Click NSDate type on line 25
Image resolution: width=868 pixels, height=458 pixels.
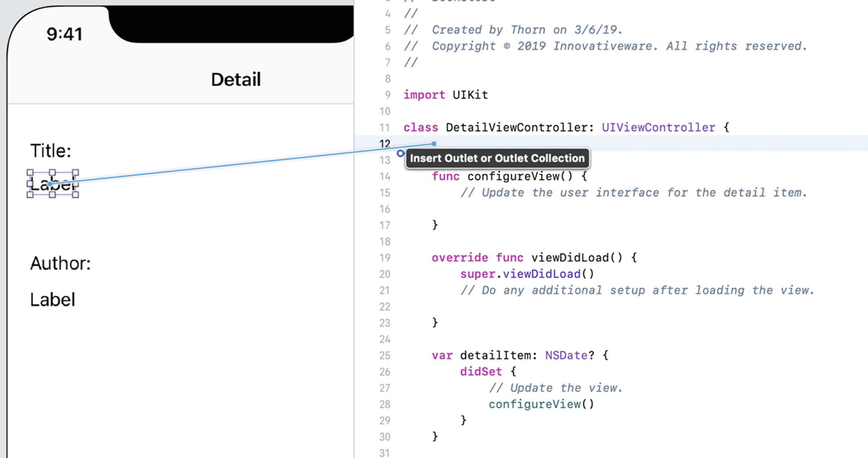[x=566, y=355]
